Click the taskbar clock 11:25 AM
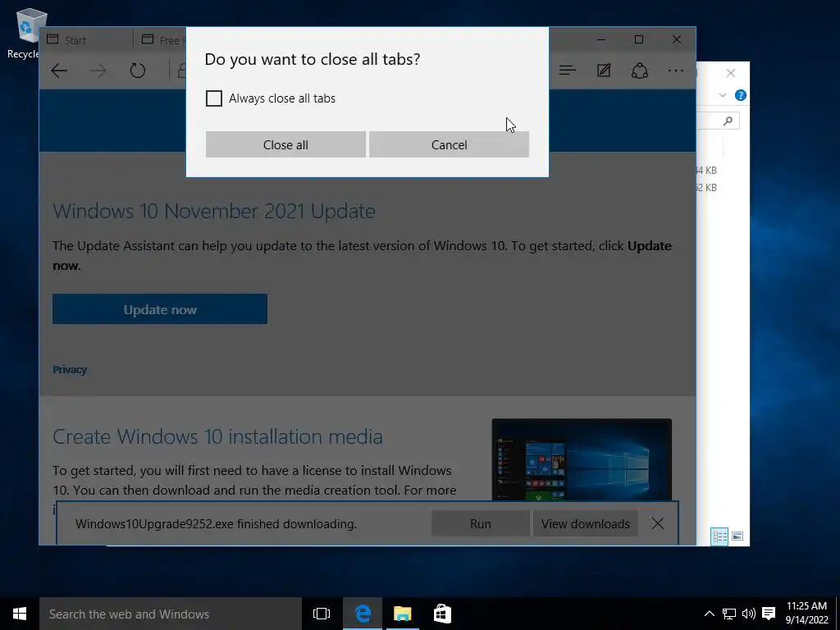 [807, 614]
